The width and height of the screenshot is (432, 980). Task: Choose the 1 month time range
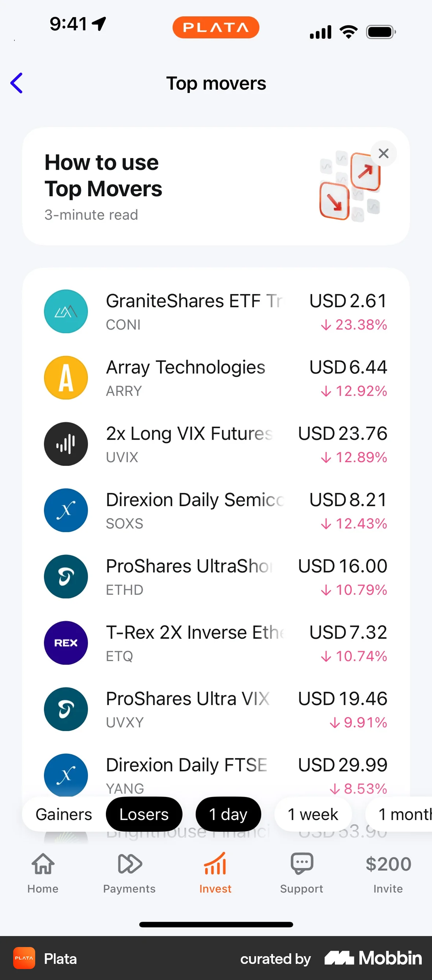pyautogui.click(x=403, y=814)
